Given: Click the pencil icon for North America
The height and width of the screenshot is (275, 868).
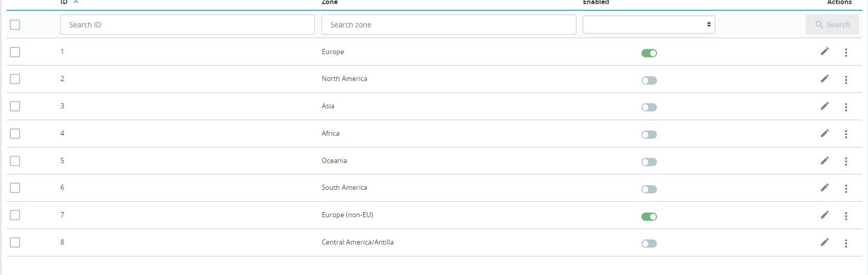Looking at the screenshot, I should click(x=825, y=79).
